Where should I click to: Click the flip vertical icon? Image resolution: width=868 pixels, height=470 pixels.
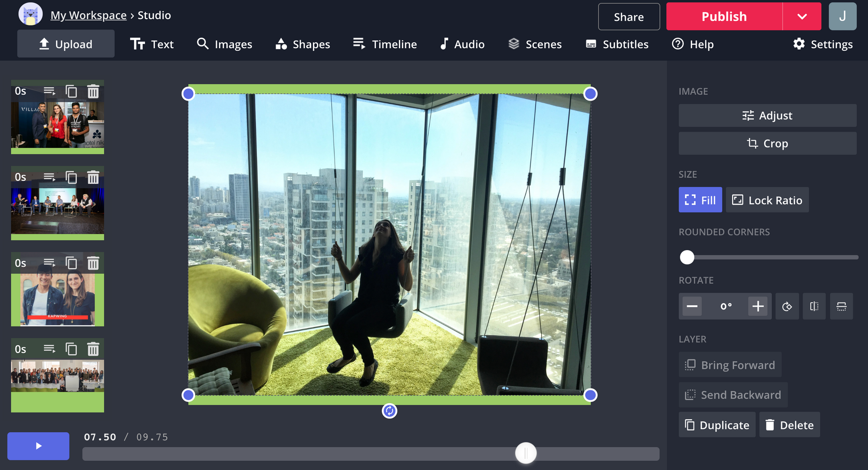point(841,307)
